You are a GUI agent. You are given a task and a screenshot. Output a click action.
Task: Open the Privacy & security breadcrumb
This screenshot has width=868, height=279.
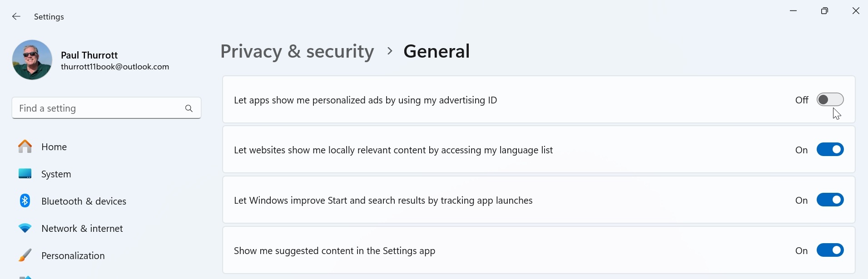(297, 51)
